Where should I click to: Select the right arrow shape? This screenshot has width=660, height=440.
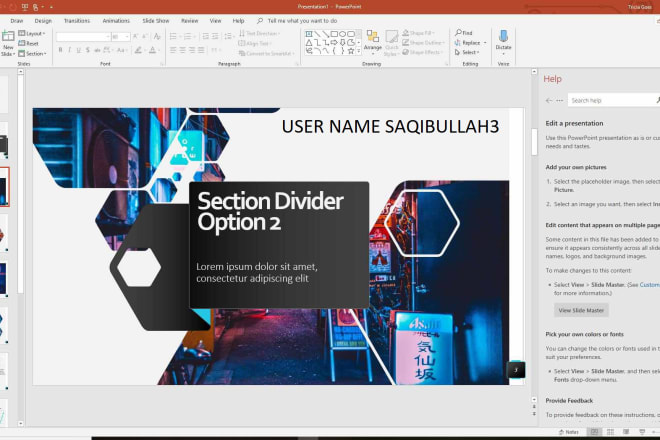click(x=334, y=42)
